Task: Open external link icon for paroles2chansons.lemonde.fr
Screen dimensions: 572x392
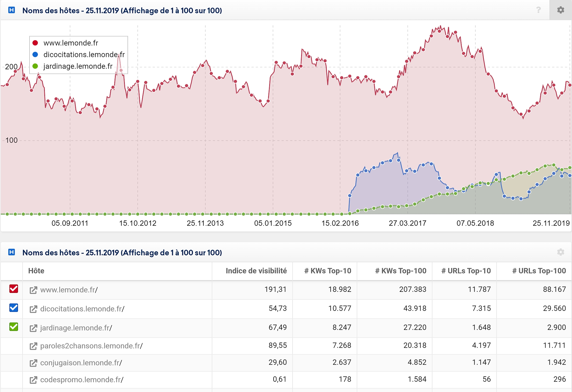Action: pyautogui.click(x=33, y=346)
